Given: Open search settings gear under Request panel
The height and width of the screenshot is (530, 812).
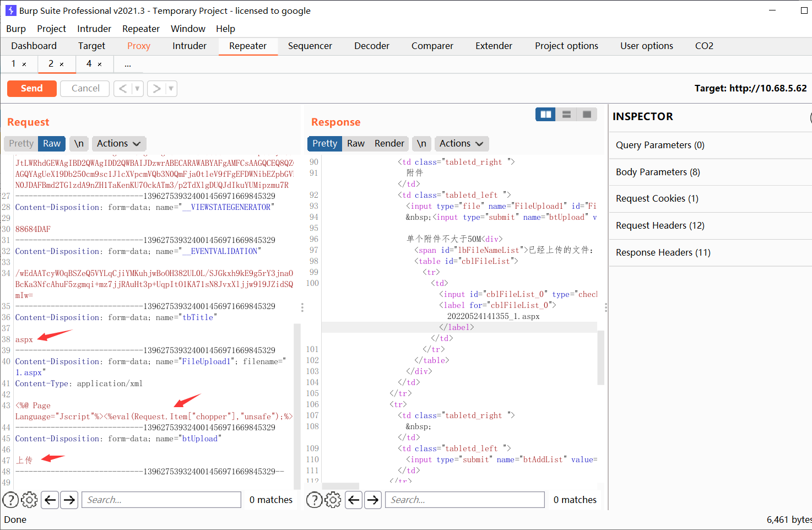Looking at the screenshot, I should point(29,500).
